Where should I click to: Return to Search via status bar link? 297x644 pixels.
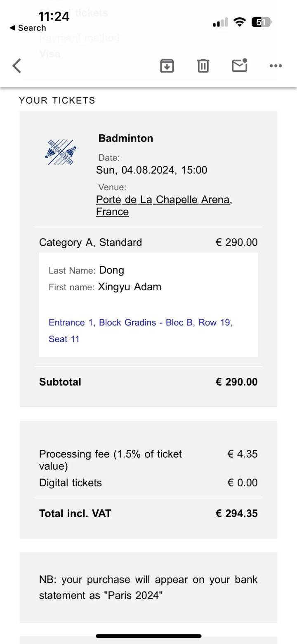click(28, 28)
